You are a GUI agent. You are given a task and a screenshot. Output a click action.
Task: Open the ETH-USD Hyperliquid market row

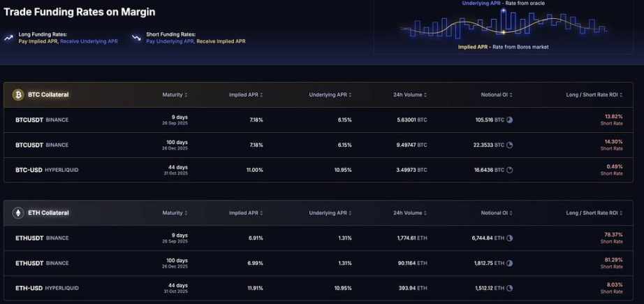tap(47, 288)
